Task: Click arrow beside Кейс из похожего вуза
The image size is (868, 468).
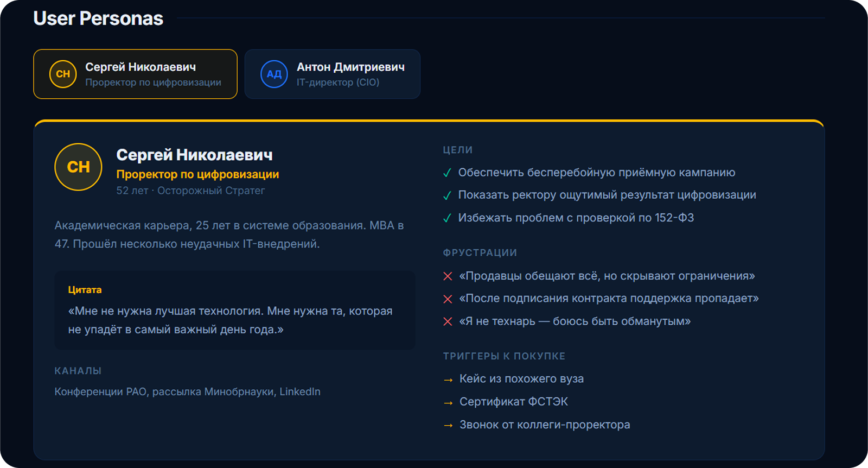Action: 448,380
